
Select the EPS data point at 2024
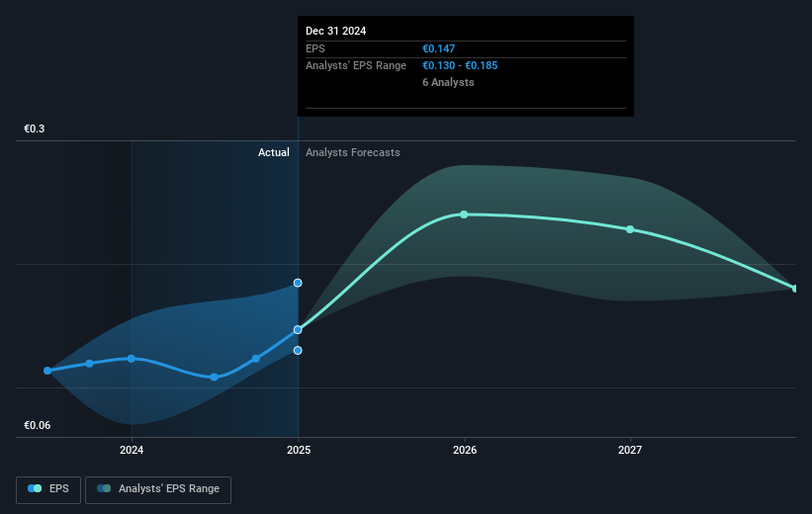pos(132,358)
